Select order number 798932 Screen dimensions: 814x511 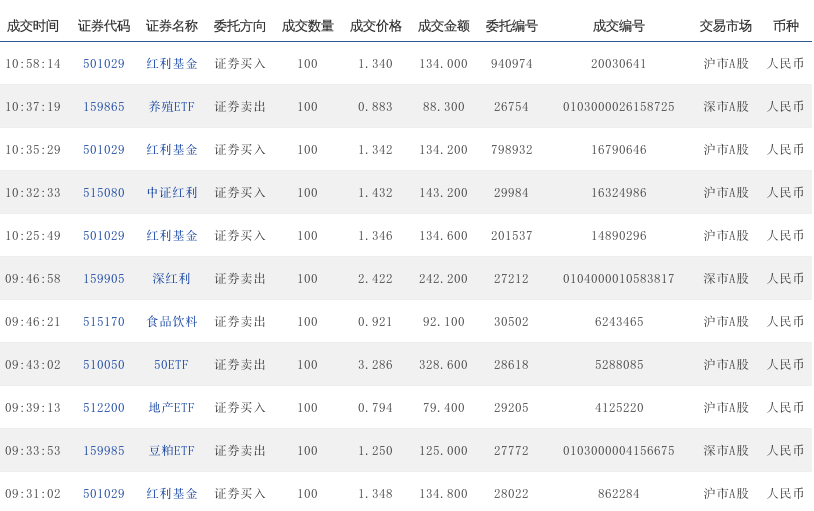click(511, 150)
